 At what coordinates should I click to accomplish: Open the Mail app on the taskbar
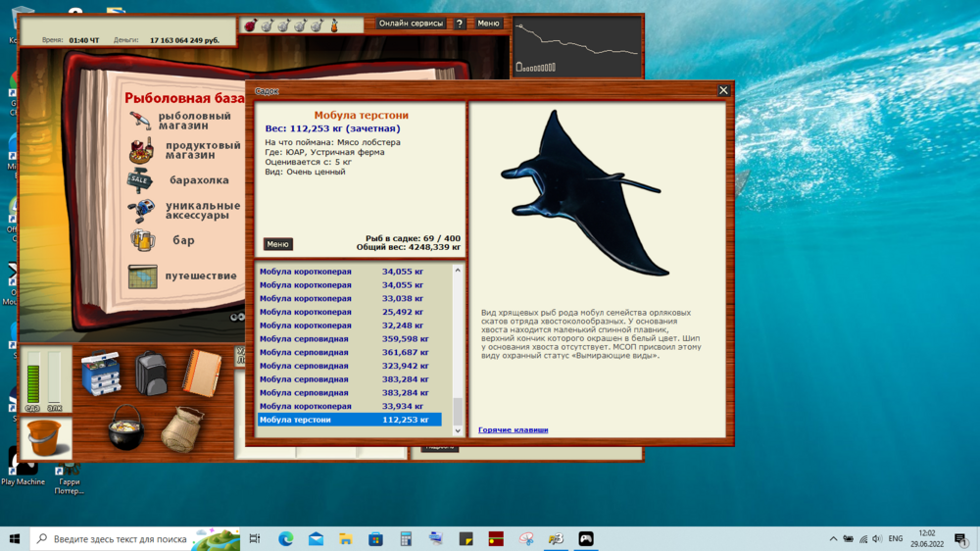coord(316,538)
